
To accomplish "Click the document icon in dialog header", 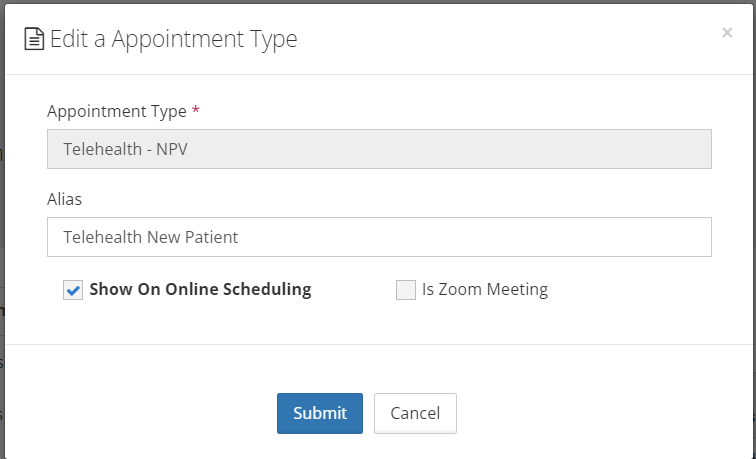I will coord(33,39).
